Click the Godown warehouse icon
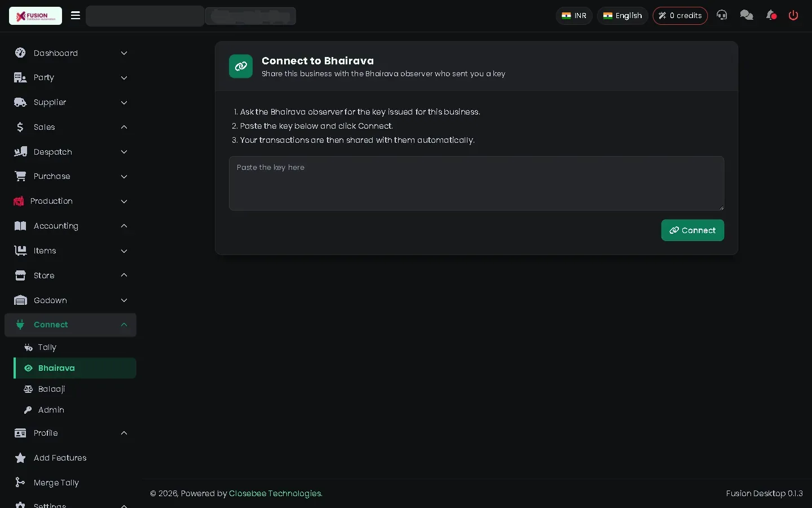The height and width of the screenshot is (508, 812). tap(20, 300)
